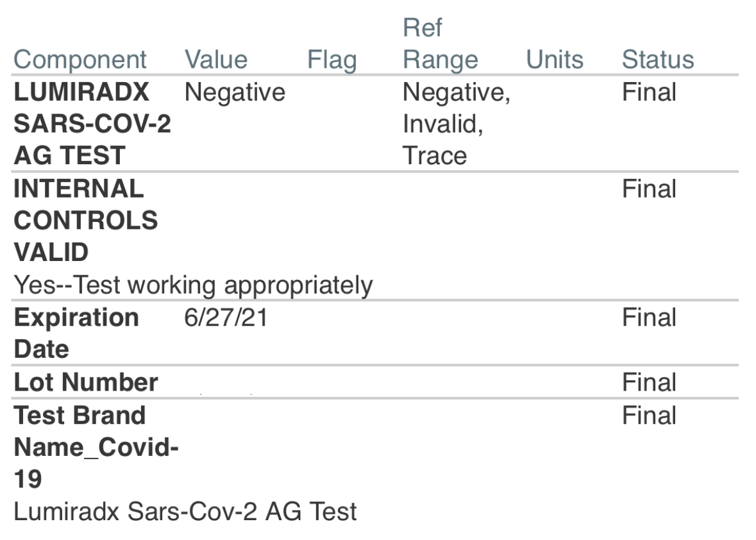Click Final status for LUMIRADX test row

coord(648,92)
